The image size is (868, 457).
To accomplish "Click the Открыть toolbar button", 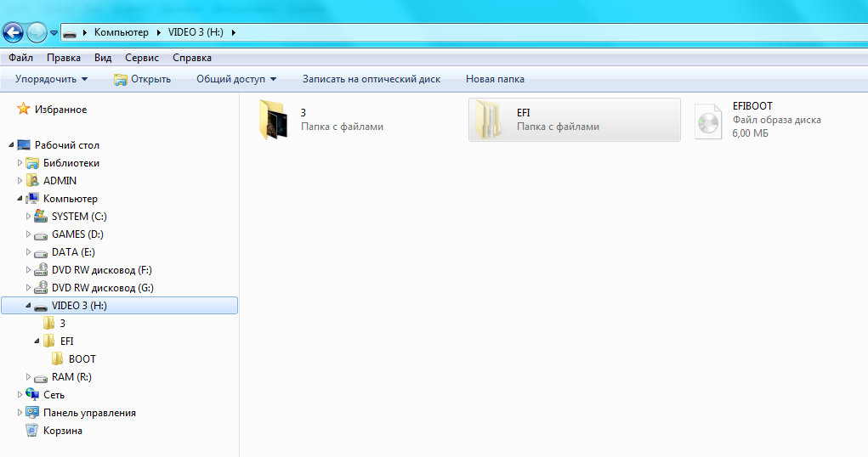I will tap(143, 79).
